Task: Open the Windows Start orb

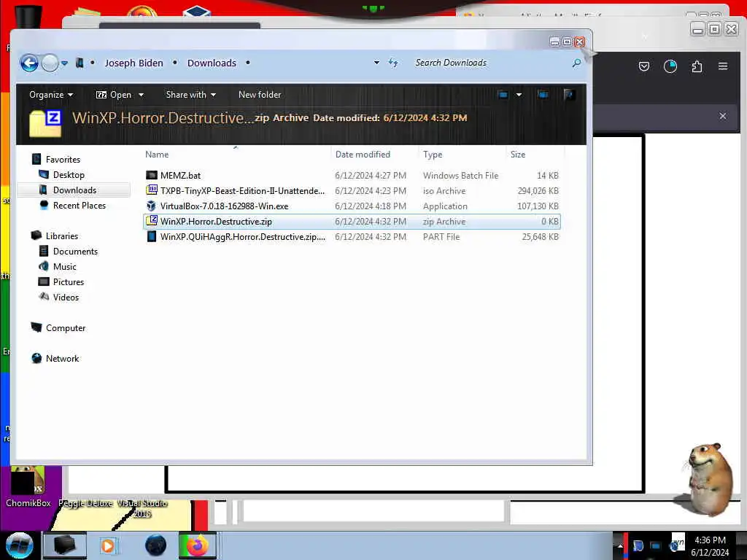Action: tap(20, 545)
